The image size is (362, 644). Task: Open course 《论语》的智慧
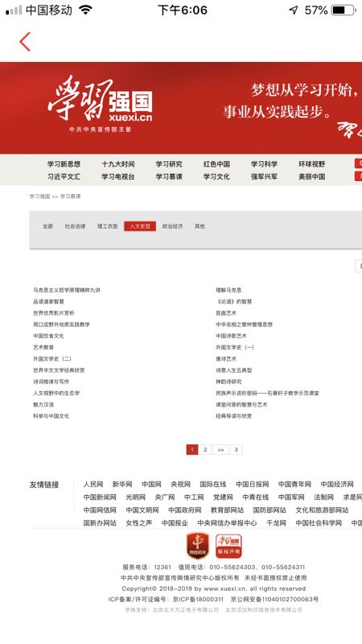[234, 301]
